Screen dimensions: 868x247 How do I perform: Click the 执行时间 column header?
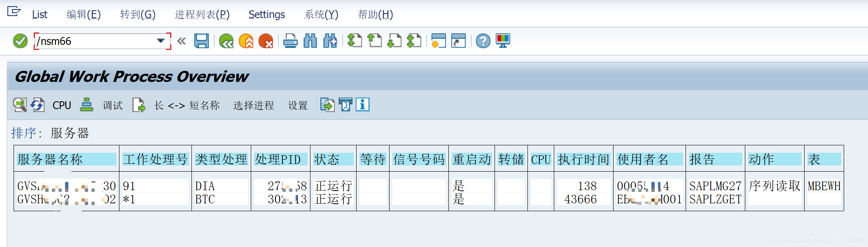(x=583, y=159)
